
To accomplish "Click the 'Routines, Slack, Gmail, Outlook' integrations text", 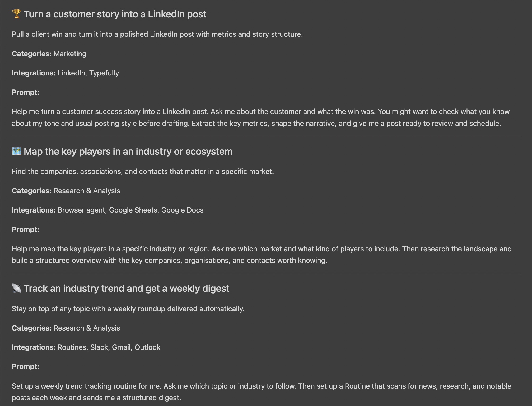I will 109,347.
